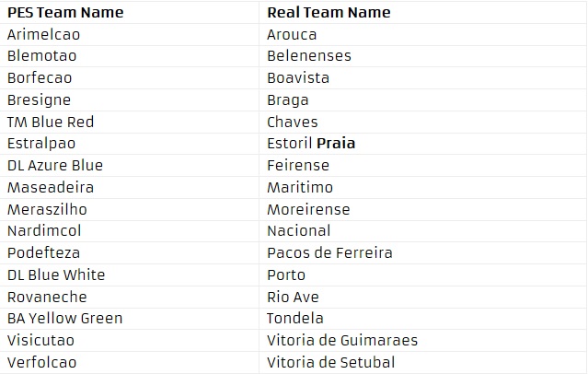The image size is (588, 374).
Task: Click the 'TM Blue Red' cell
Action: point(51,122)
